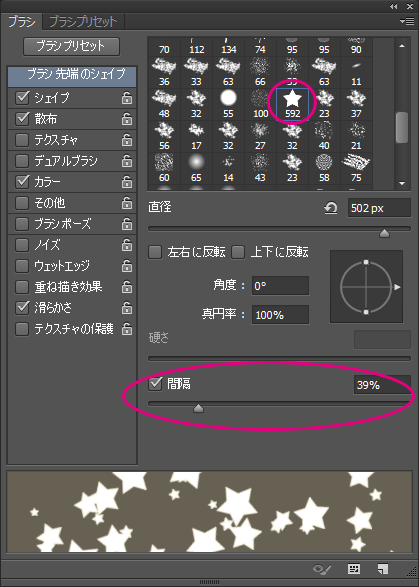Toggle the live brush tip preview icon

point(321,569)
